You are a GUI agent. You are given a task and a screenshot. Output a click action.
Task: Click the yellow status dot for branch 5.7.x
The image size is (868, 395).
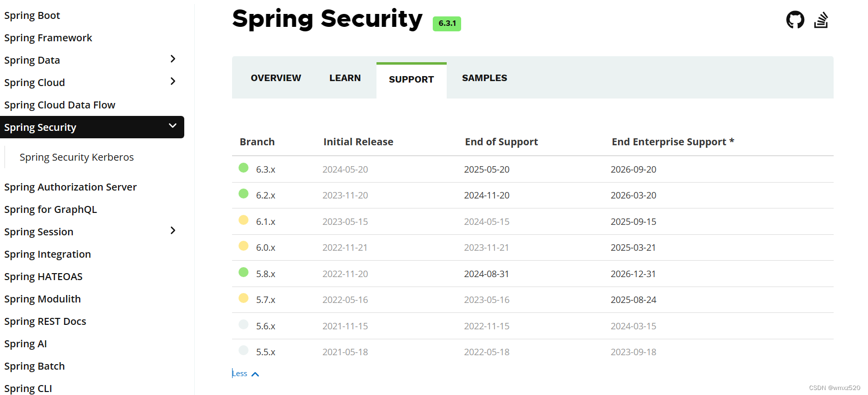[x=244, y=298]
